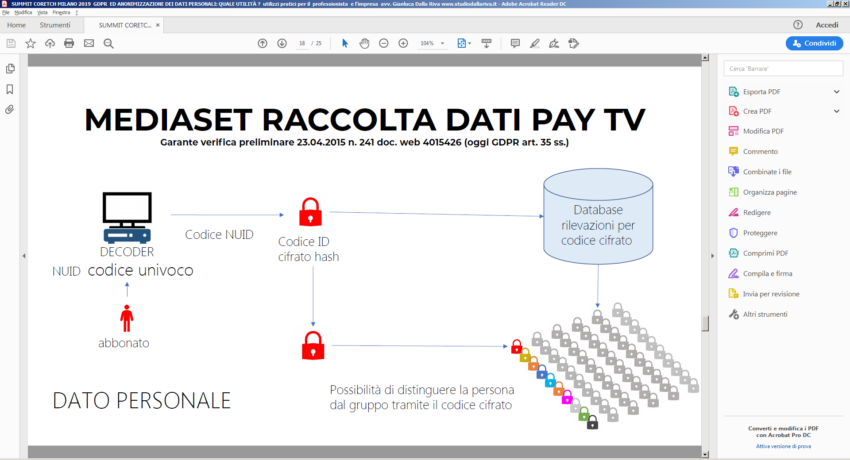This screenshot has width=850, height=460.
Task: Click the scrolling mode keyboard icon
Action: pyautogui.click(x=486, y=43)
